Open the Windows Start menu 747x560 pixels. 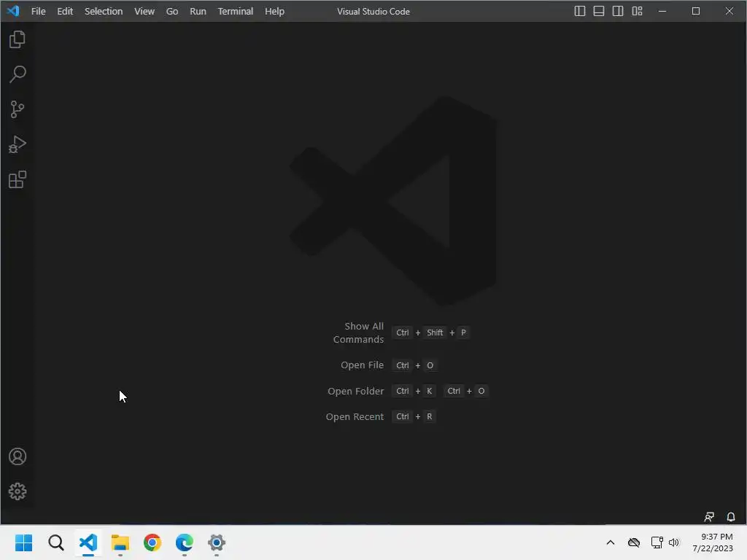23,542
